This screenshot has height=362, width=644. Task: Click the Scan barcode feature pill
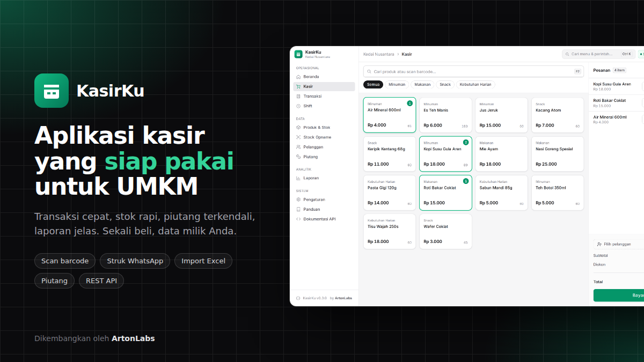click(65, 261)
